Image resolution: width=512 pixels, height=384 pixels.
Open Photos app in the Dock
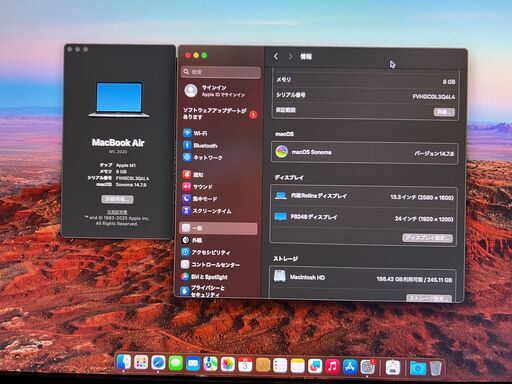coord(228,365)
